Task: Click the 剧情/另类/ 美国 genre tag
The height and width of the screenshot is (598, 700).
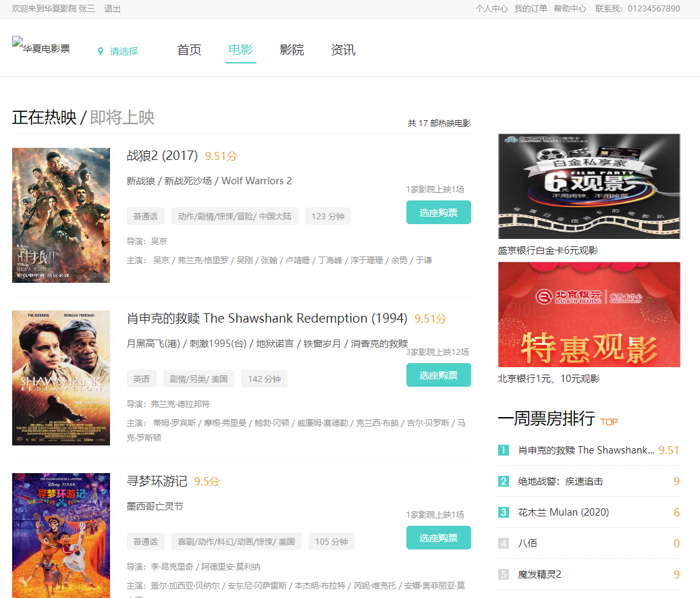Action: click(x=198, y=379)
